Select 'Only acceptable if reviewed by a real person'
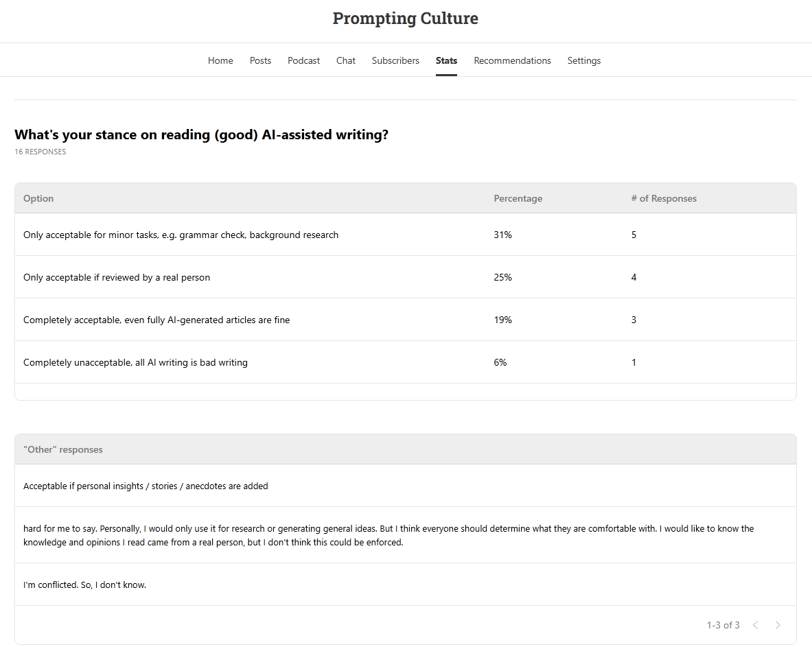The height and width of the screenshot is (649, 812). [x=117, y=277]
